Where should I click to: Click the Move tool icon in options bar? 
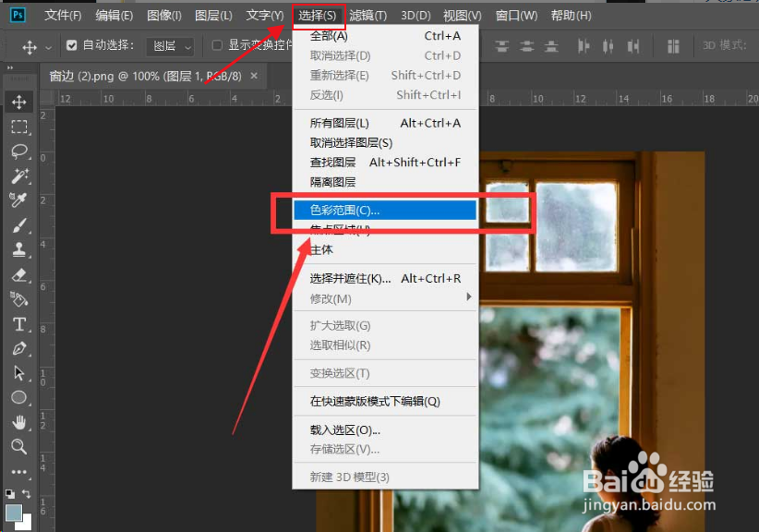click(30, 47)
